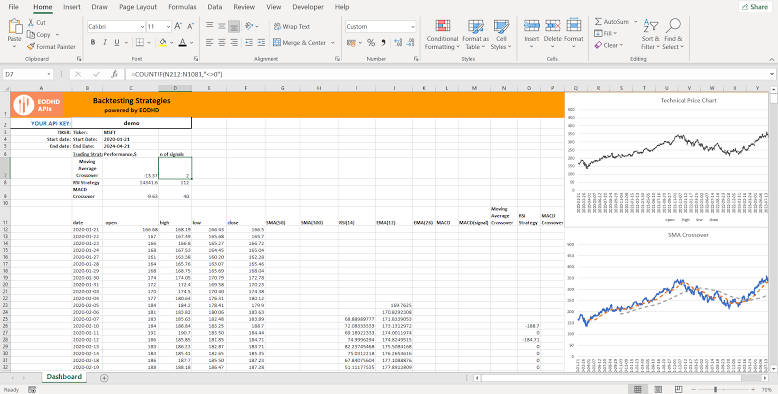Click the AutoSum sigma icon
Image resolution: width=778 pixels, height=394 pixels.
coord(598,22)
